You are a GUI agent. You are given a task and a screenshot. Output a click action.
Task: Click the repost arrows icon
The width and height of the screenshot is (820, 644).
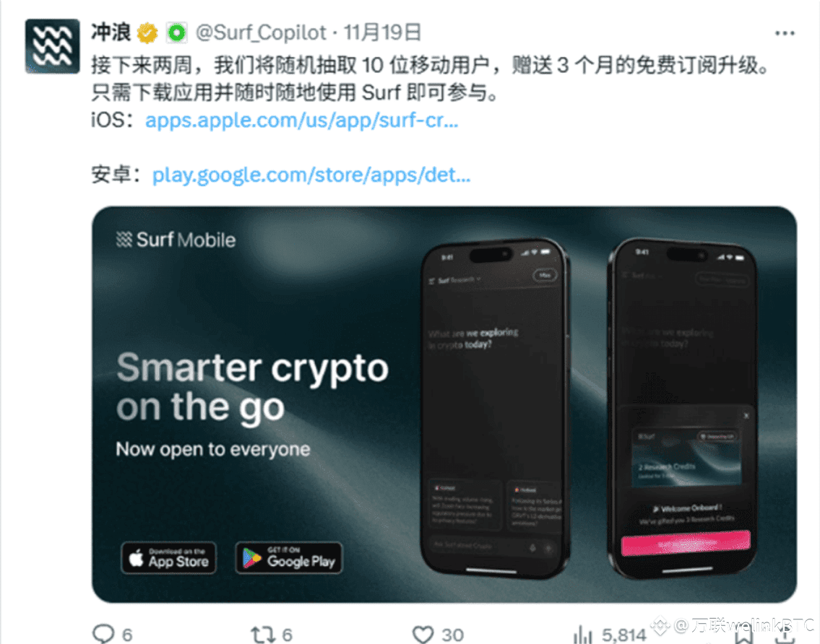pos(262,635)
